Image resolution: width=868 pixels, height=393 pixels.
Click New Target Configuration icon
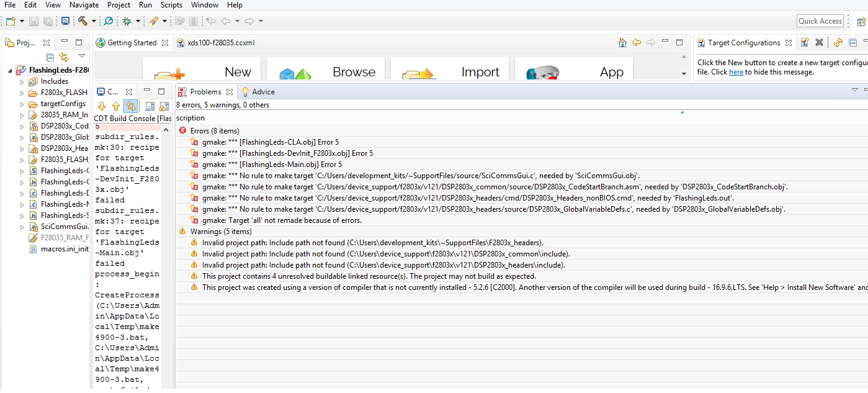(805, 43)
